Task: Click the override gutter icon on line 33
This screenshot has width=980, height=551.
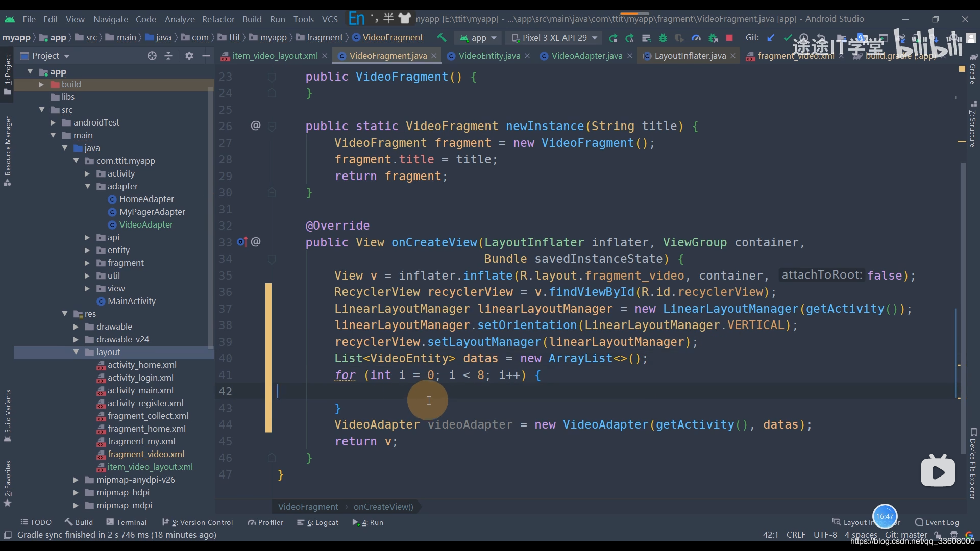Action: (242, 242)
